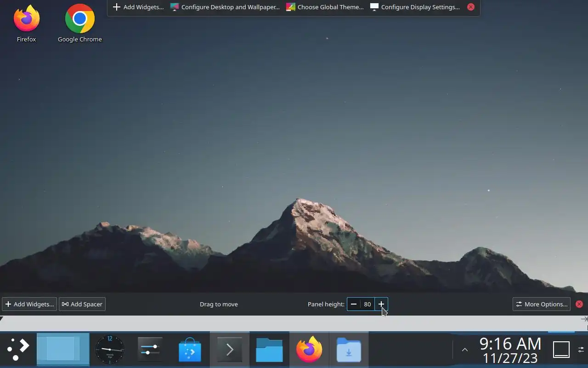Click Add Widgets in top toolbar
The image size is (588, 368).
[138, 7]
